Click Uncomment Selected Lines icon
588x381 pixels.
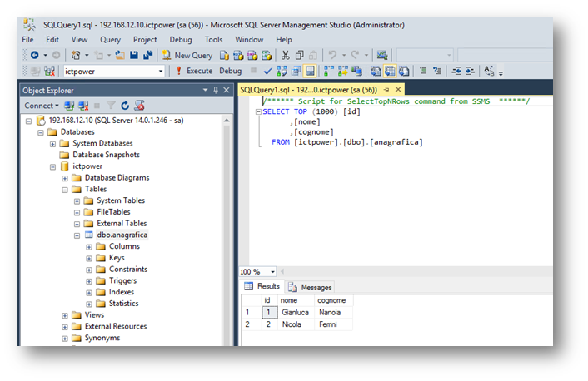coord(437,71)
